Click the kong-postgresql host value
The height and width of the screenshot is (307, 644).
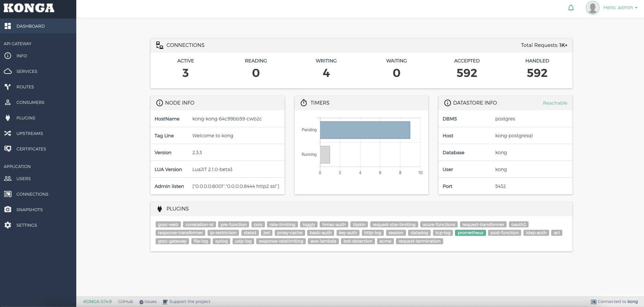click(514, 136)
